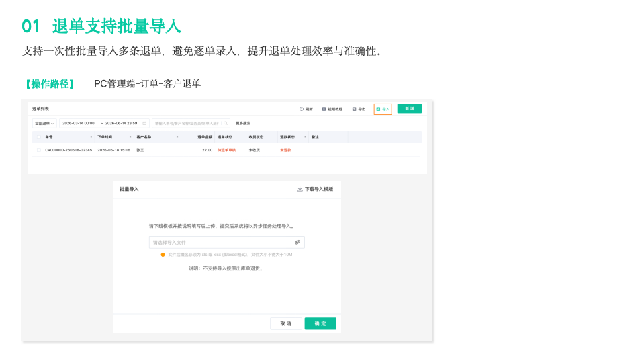Sort by the 单号 column arrows
The image size is (644, 363).
point(91,137)
